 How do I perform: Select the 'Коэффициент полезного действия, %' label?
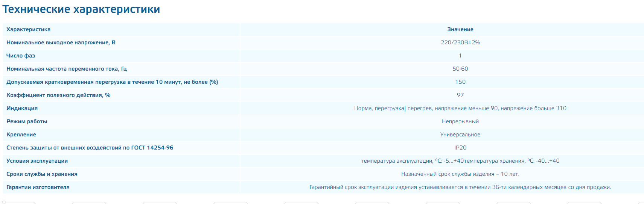[58, 95]
